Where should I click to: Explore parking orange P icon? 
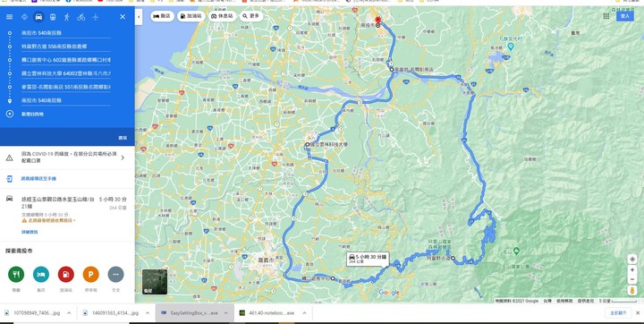90,274
